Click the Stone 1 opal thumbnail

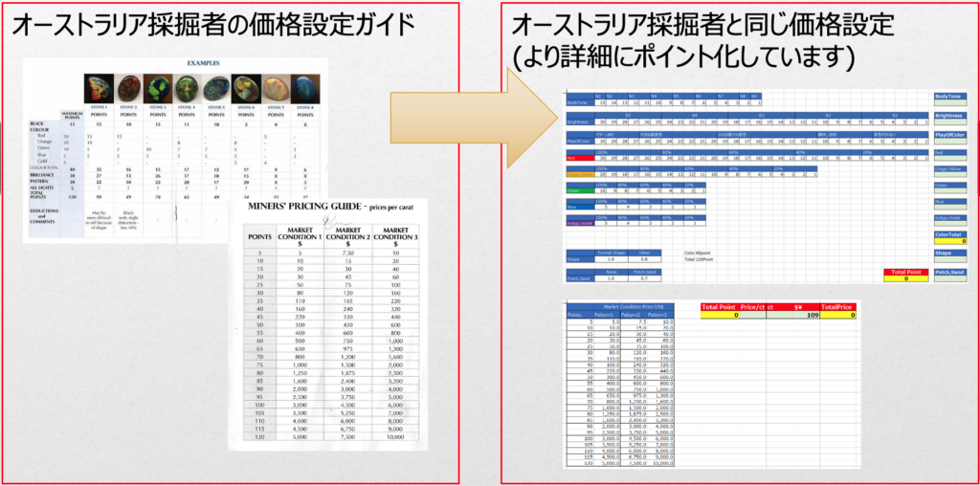coord(98,88)
